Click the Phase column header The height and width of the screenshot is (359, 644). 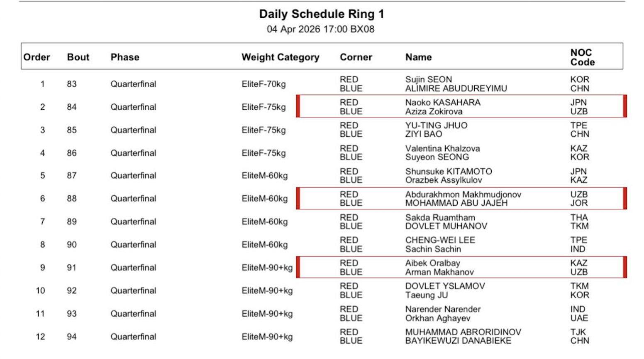pos(124,57)
